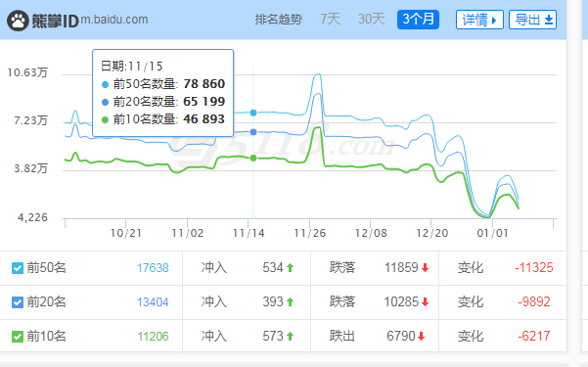Viewport: 588px width, 367px height.
Task: Click the green up arrow beside 534
Action: click(x=290, y=267)
